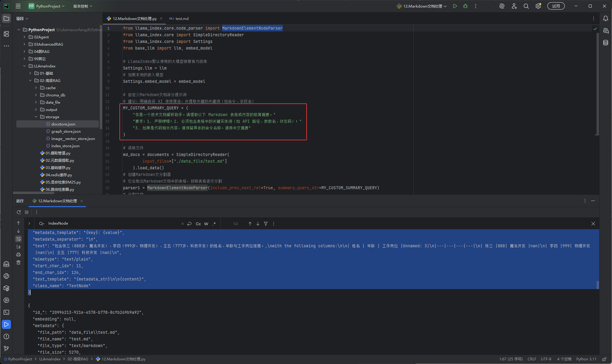The width and height of the screenshot is (612, 364).
Task: Open the Database tool window
Action: tap(606, 43)
